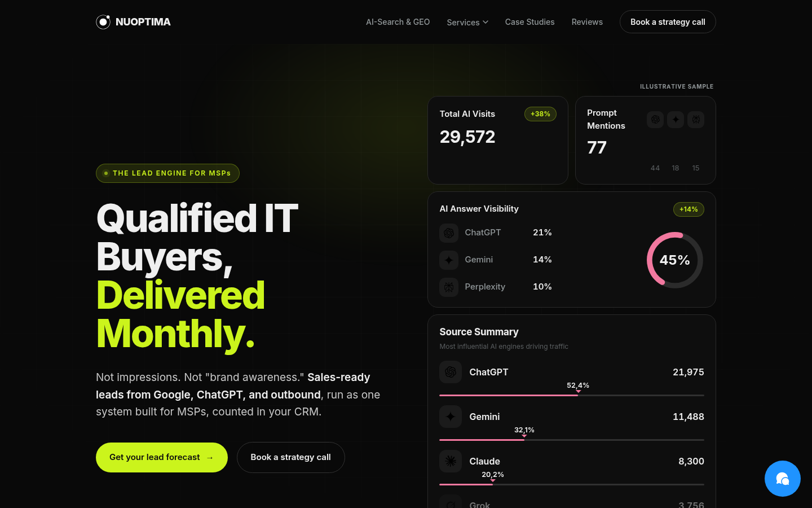The width and height of the screenshot is (812, 508).
Task: Click the ChatGPT icon in Prompt Mentions
Action: pyautogui.click(x=655, y=120)
